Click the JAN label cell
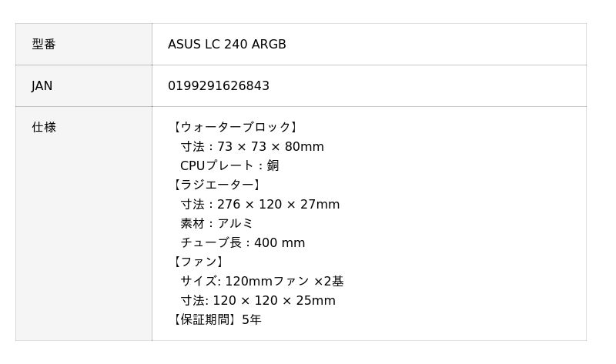This screenshot has width=616, height=364. pos(84,85)
